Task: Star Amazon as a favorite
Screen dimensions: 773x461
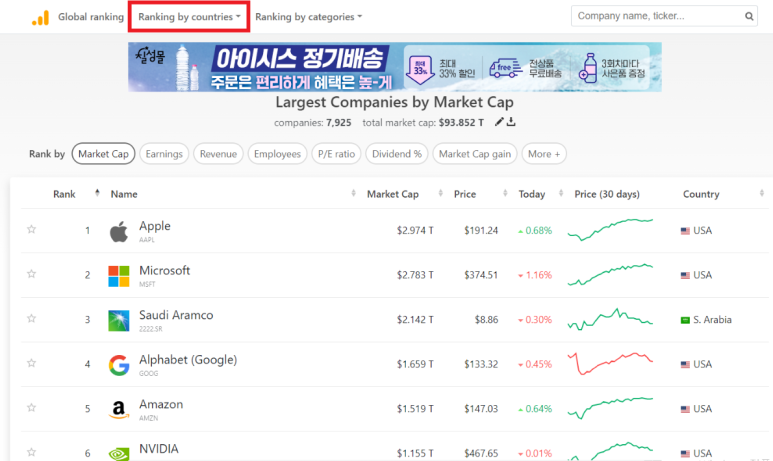Action: click(32, 407)
